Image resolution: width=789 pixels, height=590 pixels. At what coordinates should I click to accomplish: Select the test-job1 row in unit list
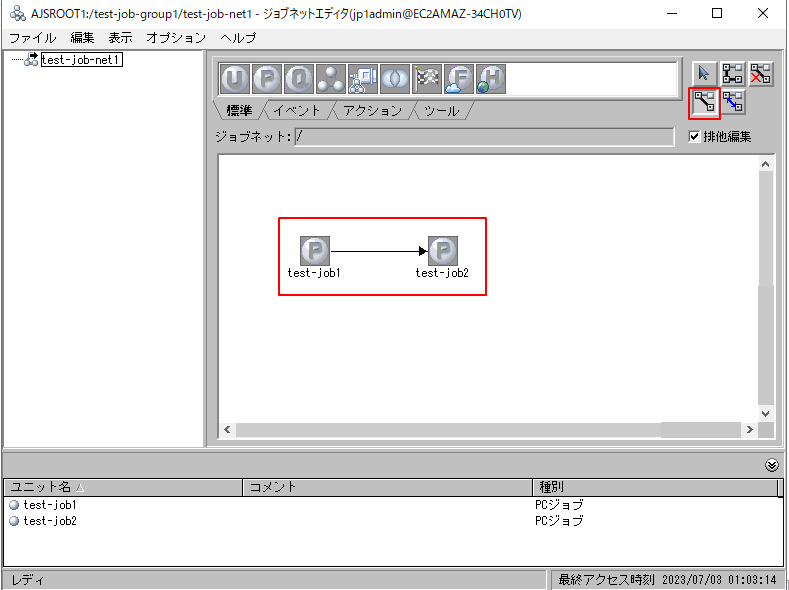coord(392,504)
